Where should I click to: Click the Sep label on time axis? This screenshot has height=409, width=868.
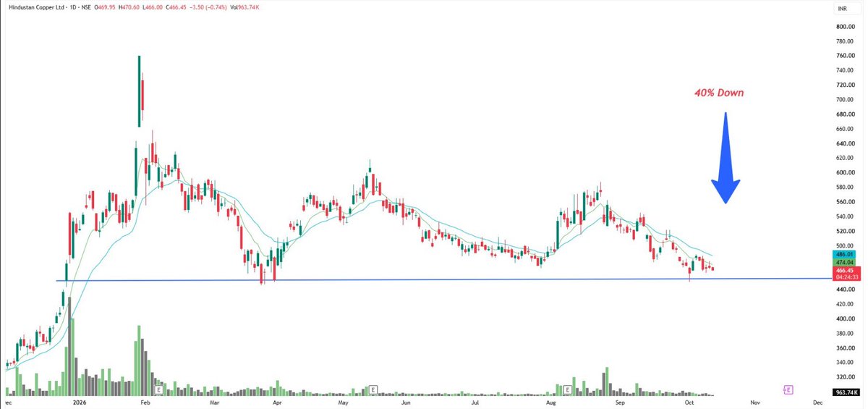(x=620, y=401)
